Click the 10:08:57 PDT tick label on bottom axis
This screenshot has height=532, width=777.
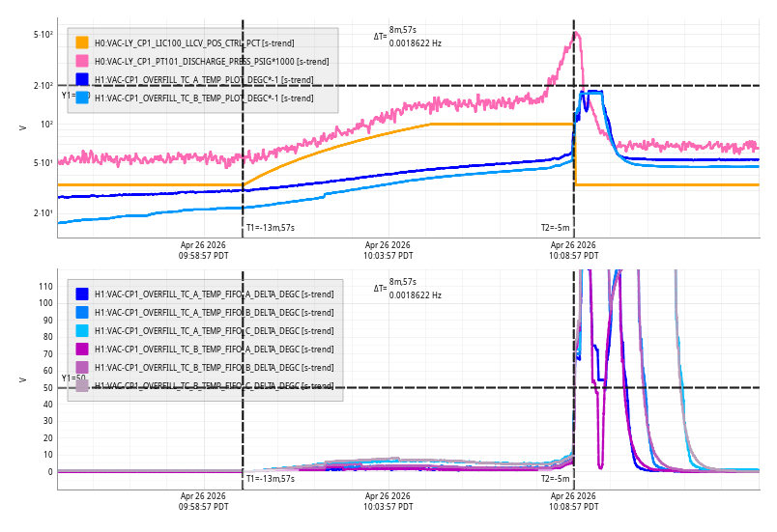pyautogui.click(x=573, y=507)
